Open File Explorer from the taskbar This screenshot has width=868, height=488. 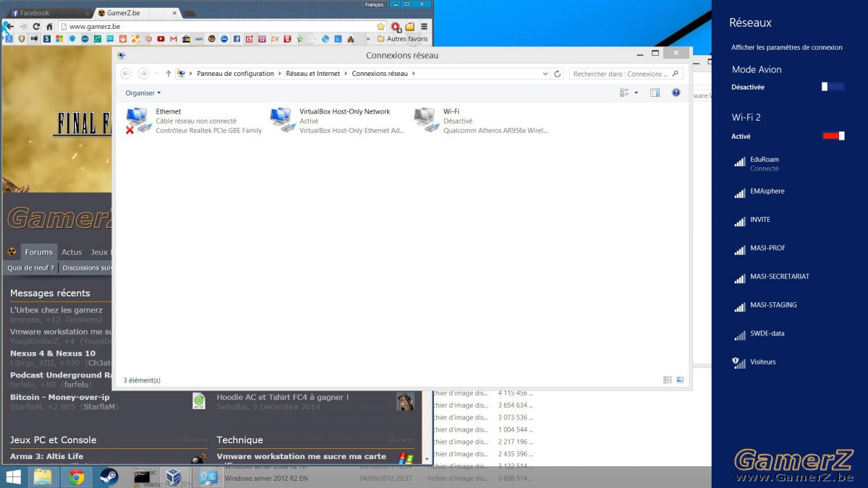coord(43,477)
